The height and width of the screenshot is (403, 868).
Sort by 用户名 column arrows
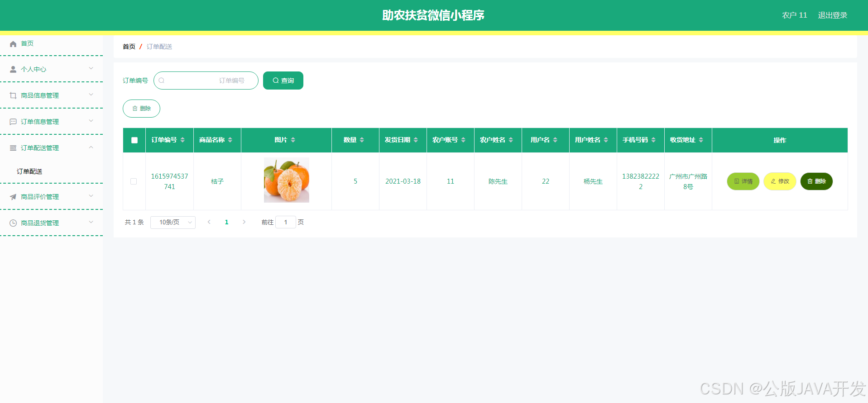(555, 140)
